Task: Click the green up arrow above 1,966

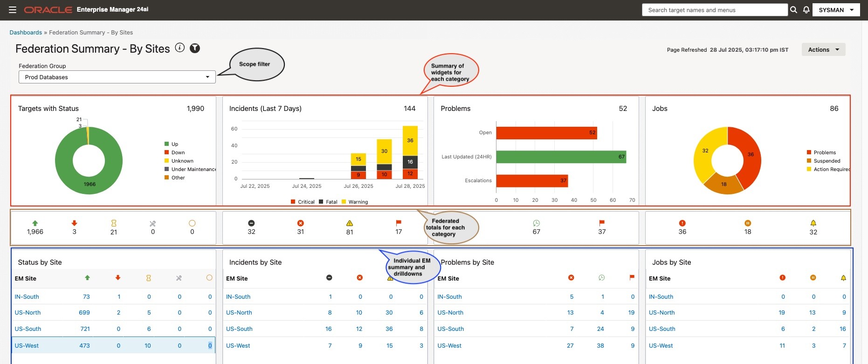Action: pos(35,223)
